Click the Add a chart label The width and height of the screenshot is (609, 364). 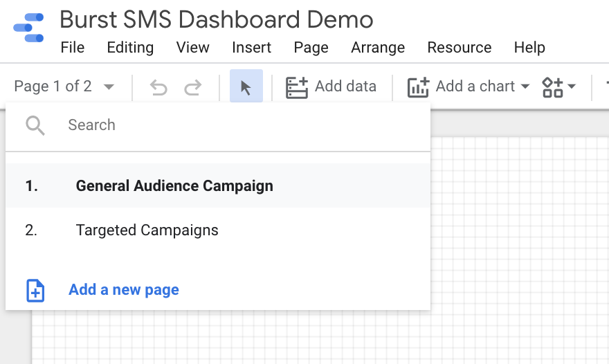475,87
